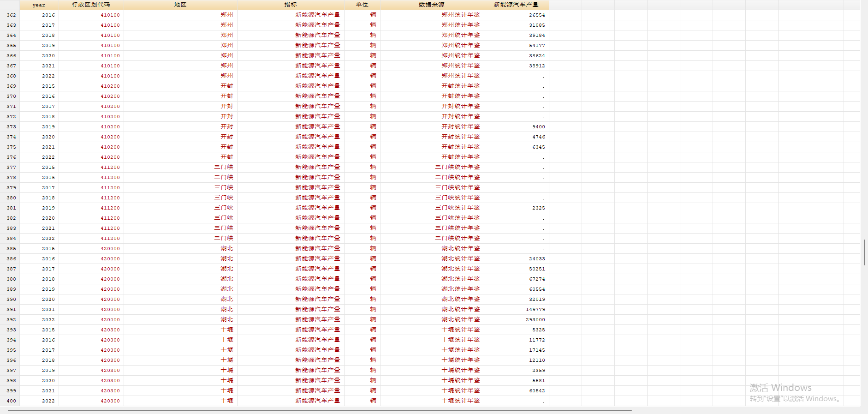Select the value 2359
Image resolution: width=868 pixels, height=414 pixels.
(x=539, y=371)
